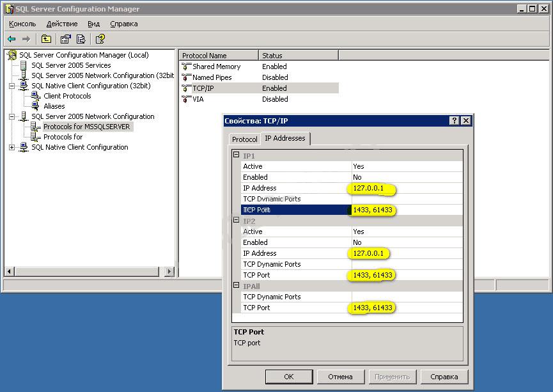Select the SQL Server 2005 Services tree item

[x=71, y=65]
